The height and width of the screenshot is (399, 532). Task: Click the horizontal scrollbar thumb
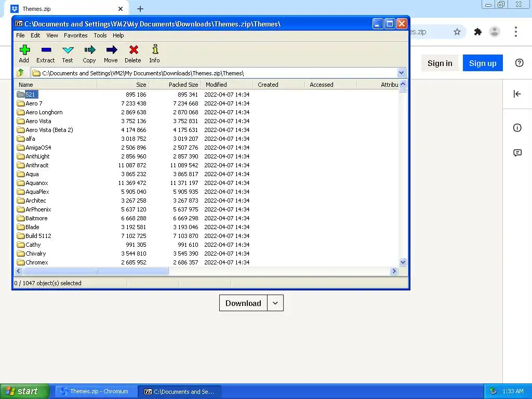[96, 271]
